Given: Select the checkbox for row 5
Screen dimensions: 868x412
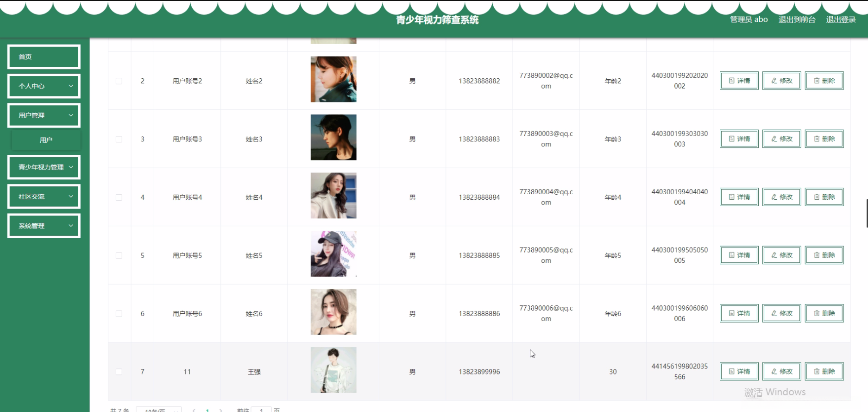Looking at the screenshot, I should [x=119, y=255].
